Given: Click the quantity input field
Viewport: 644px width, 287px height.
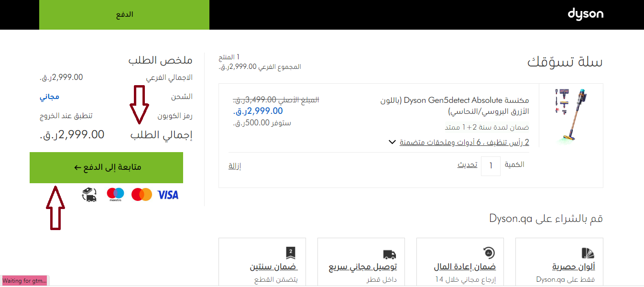Looking at the screenshot, I should point(491,166).
